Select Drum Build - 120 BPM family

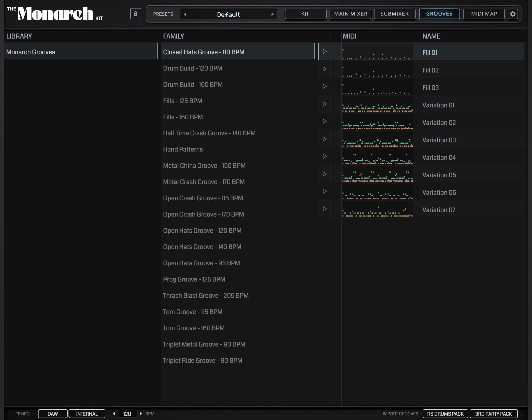238,68
